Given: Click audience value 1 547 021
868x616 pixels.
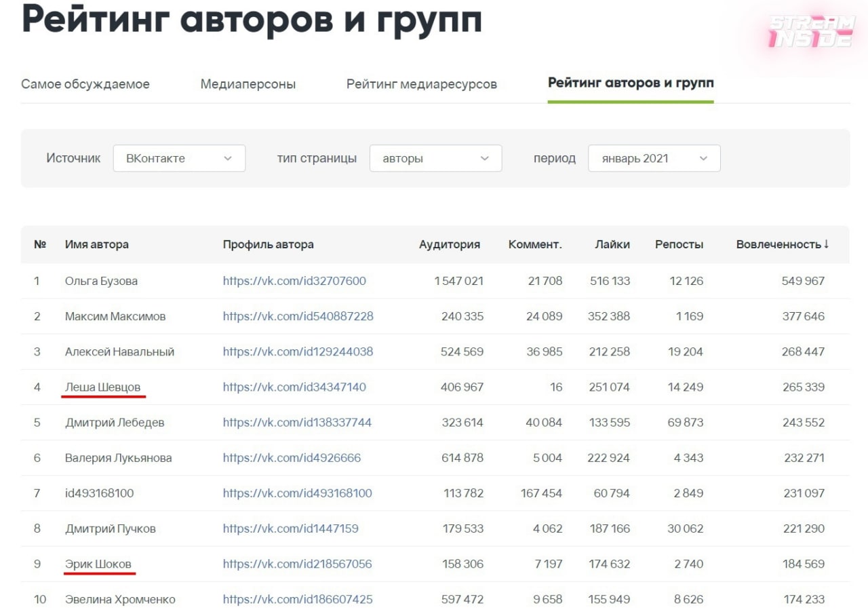Looking at the screenshot, I should point(459,281).
